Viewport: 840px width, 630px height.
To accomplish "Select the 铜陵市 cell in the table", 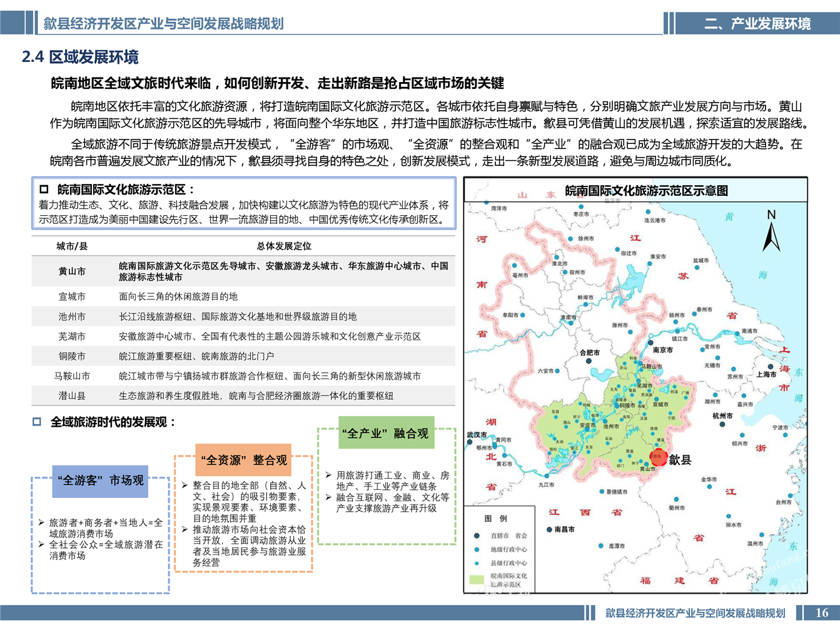I will coord(72,356).
